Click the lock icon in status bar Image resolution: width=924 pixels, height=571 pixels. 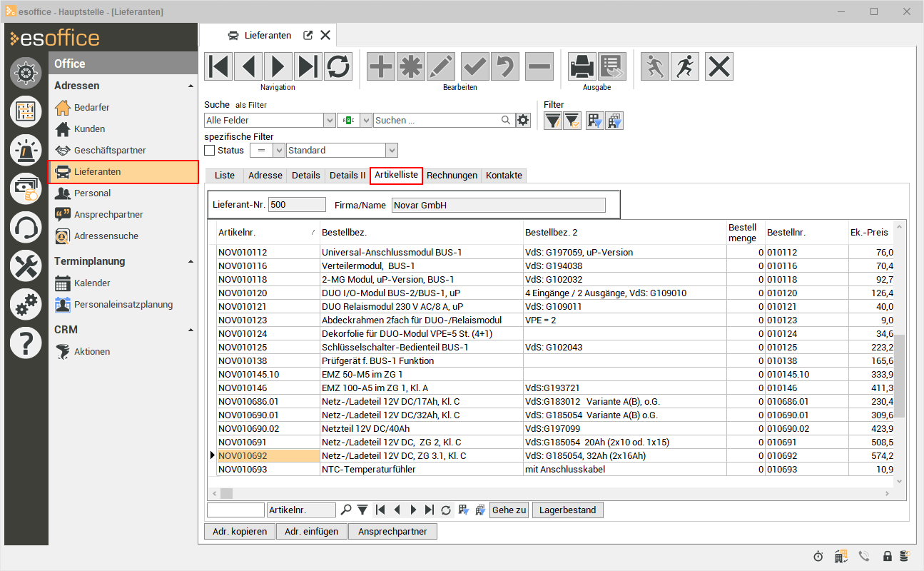coord(888,556)
